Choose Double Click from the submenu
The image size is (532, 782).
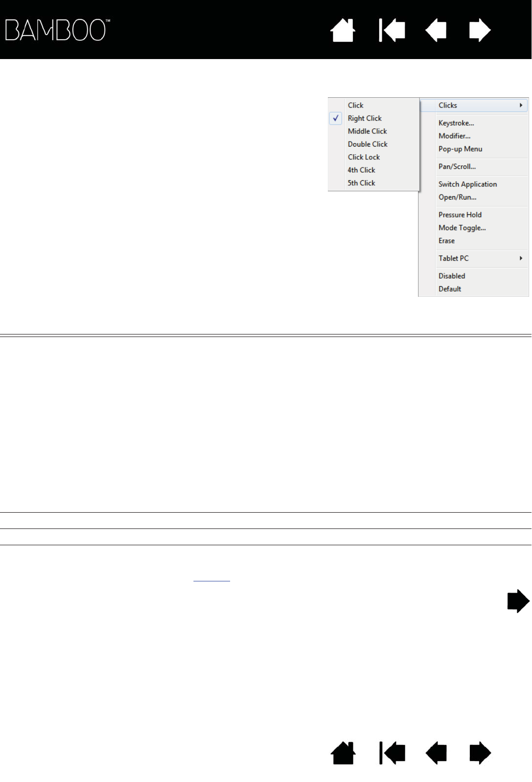374,144
